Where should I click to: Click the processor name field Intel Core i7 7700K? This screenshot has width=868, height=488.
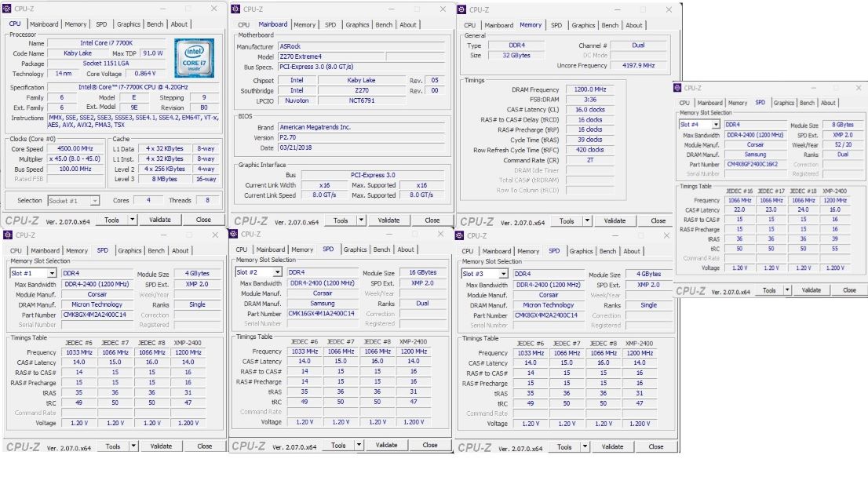tap(106, 43)
